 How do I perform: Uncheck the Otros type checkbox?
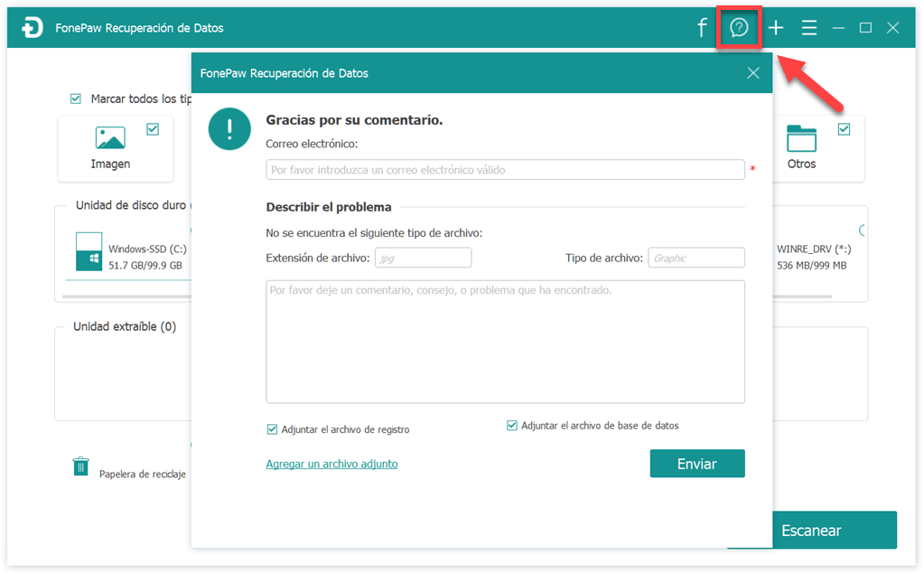(844, 129)
